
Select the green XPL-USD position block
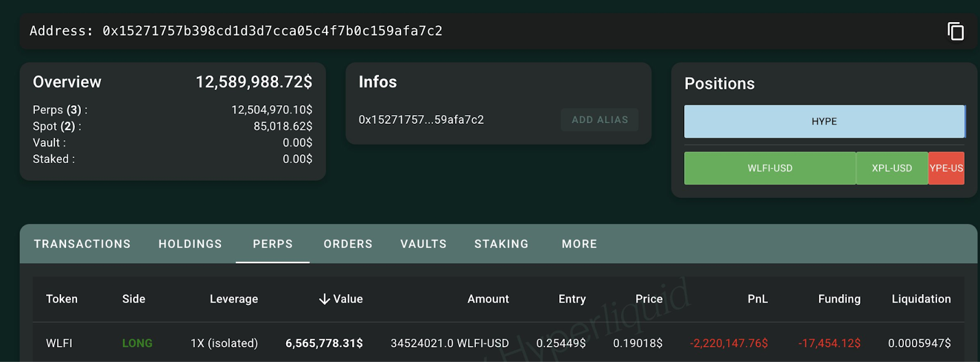[x=892, y=168]
